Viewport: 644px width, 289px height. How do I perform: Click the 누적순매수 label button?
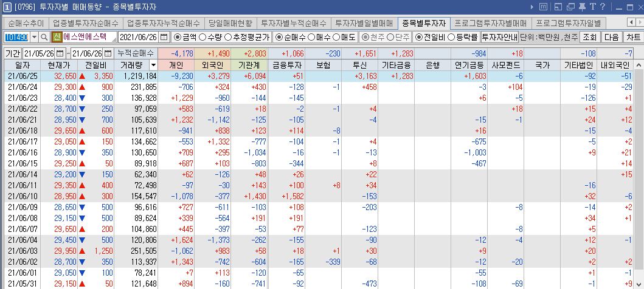click(x=136, y=53)
